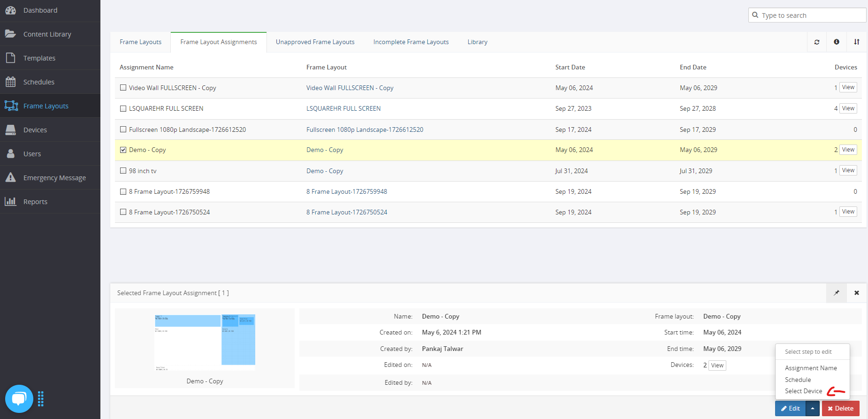868x419 pixels.
Task: Close the selected assignment panel
Action: [857, 293]
